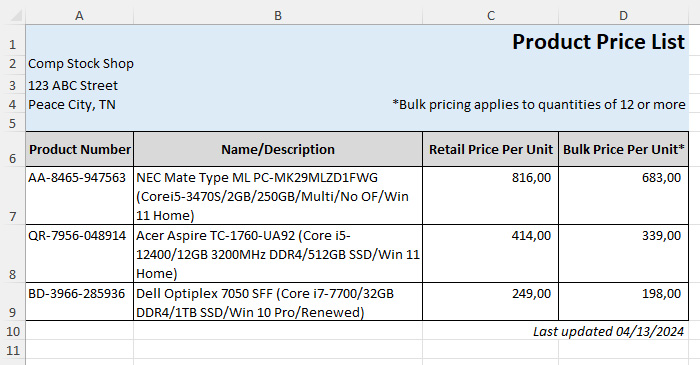Select column A header
The image size is (700, 365).
[79, 16]
